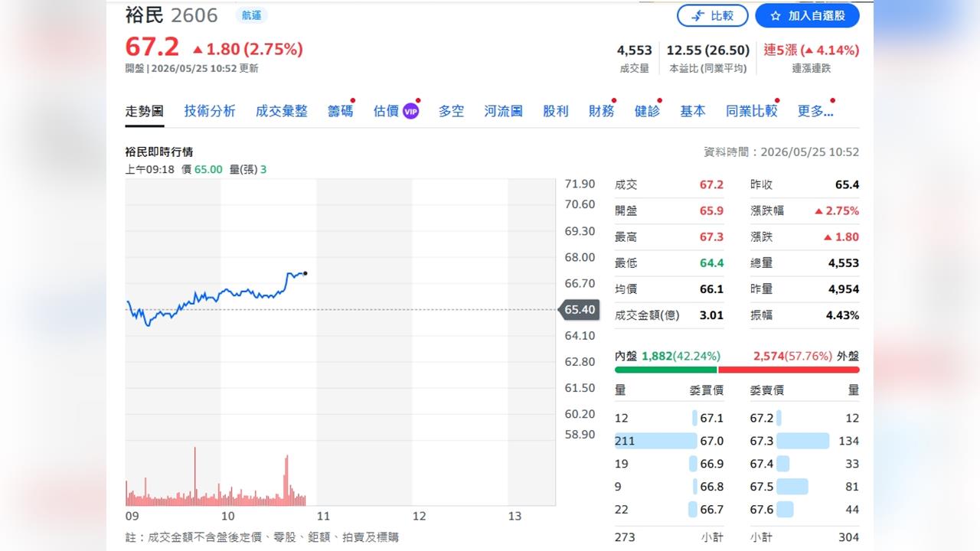
Task: Click the 成交量 value 4,553 in header
Action: tap(635, 50)
